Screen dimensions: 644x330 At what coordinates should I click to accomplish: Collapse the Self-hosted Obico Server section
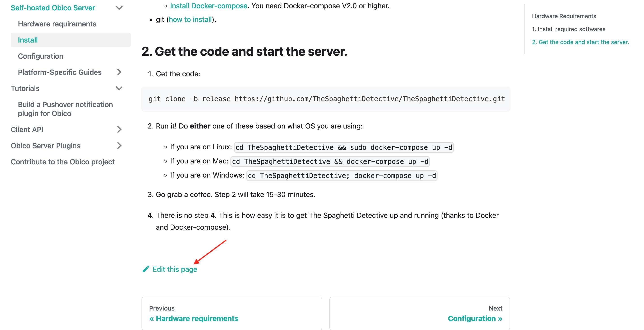click(119, 8)
